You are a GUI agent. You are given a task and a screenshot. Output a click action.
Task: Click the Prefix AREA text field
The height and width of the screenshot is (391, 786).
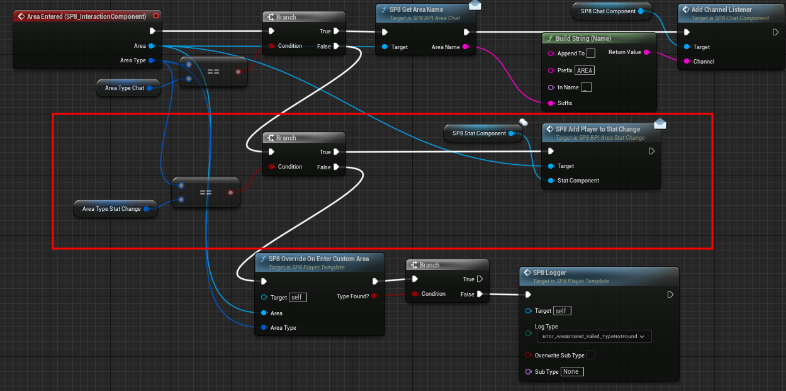[x=584, y=71]
